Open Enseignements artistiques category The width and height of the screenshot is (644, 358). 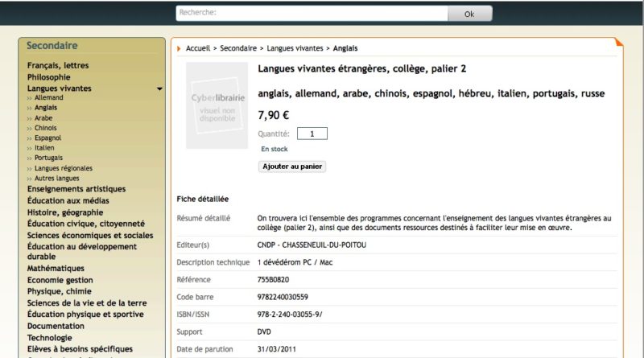[x=76, y=189]
